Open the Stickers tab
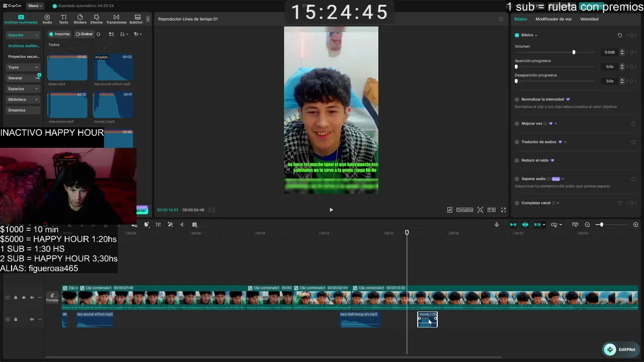The width and height of the screenshot is (644, 362). [80, 19]
